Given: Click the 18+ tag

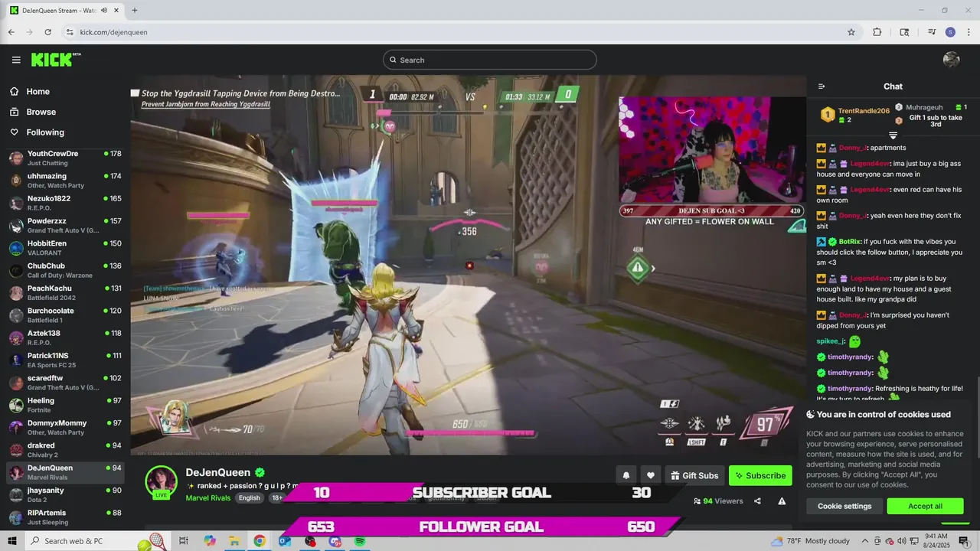Looking at the screenshot, I should click(x=276, y=497).
